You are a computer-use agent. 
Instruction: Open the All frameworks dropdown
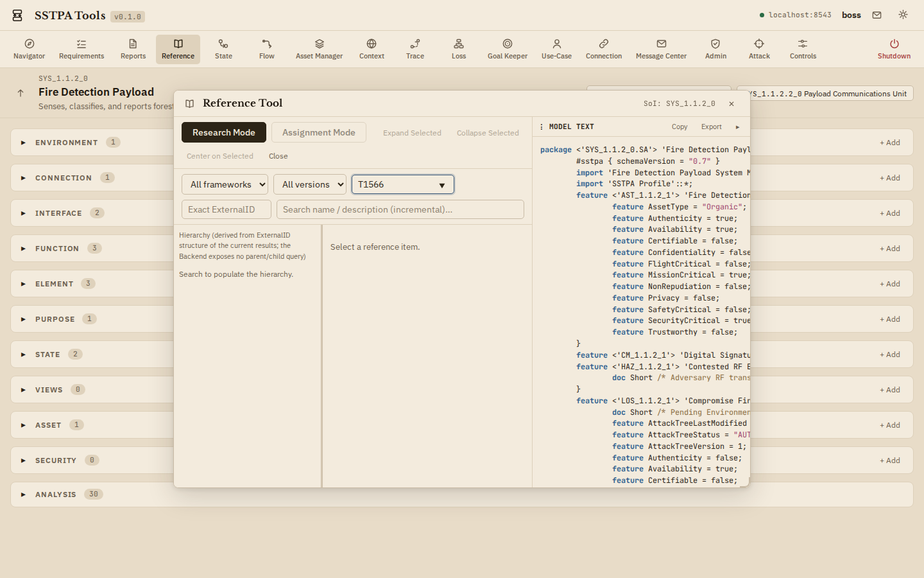(225, 184)
